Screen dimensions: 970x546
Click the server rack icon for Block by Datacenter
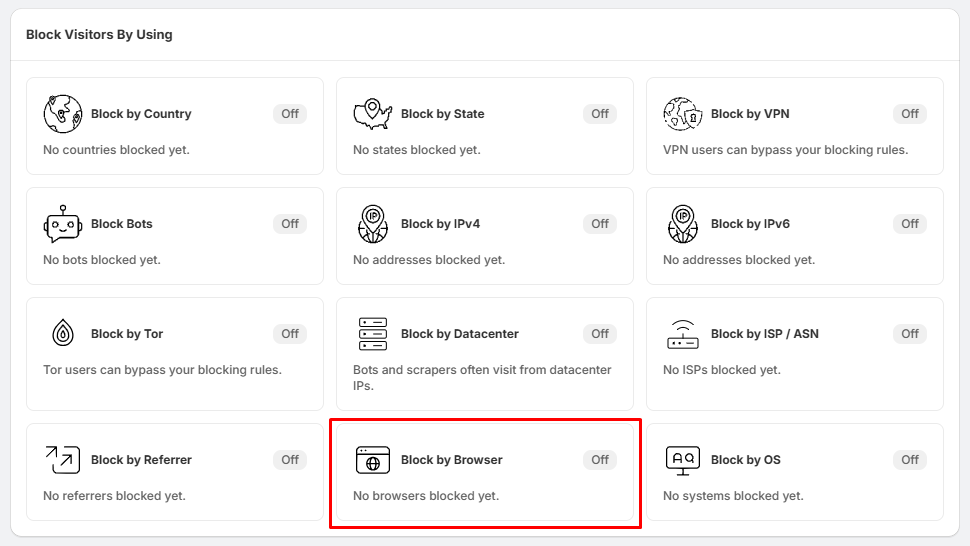372,334
